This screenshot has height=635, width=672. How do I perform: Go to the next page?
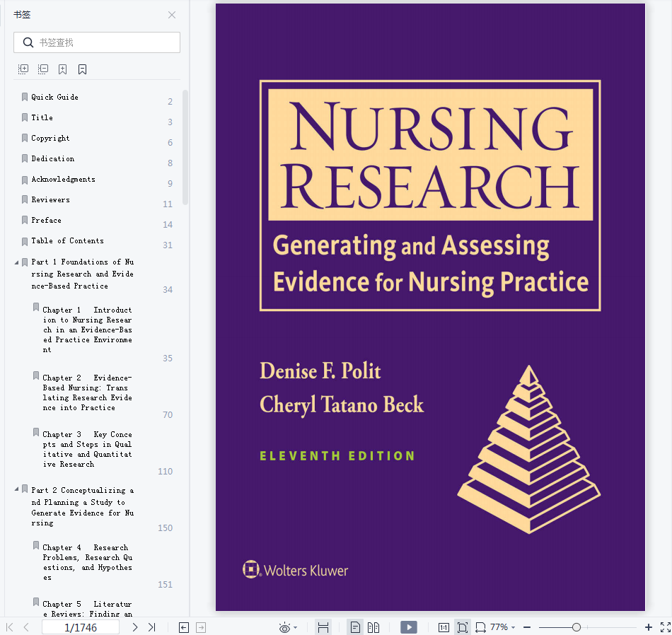point(135,627)
